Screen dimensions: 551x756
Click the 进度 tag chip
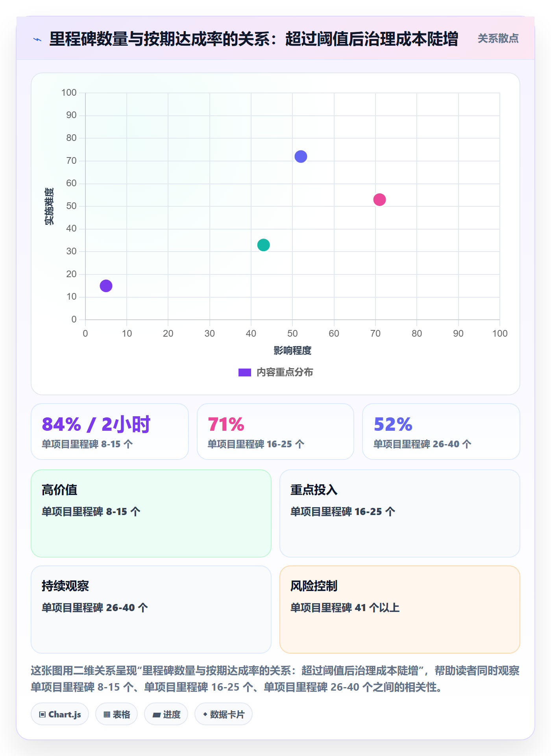pos(166,714)
